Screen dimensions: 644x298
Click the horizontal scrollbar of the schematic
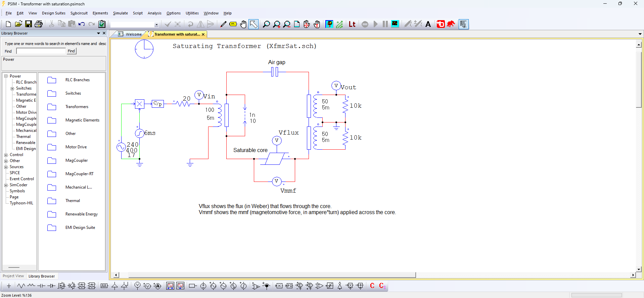coord(272,275)
